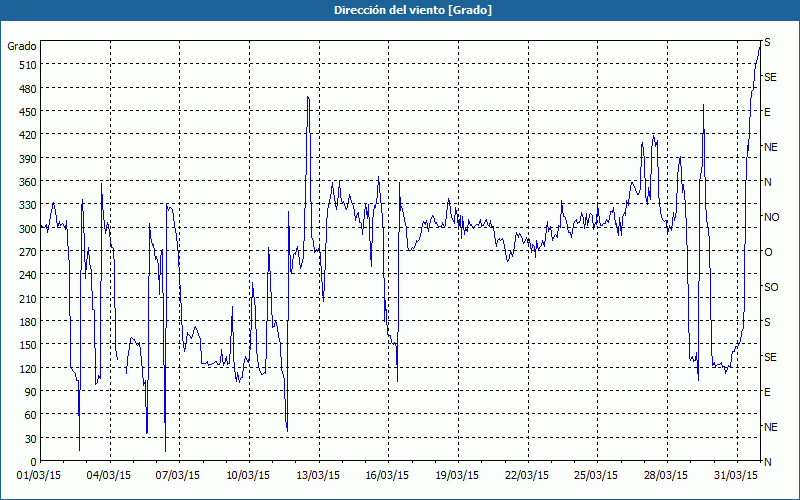Click the NO compass direction label

(772, 217)
